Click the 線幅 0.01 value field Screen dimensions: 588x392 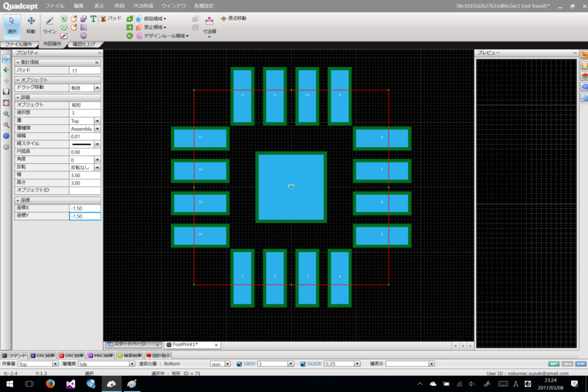click(85, 137)
